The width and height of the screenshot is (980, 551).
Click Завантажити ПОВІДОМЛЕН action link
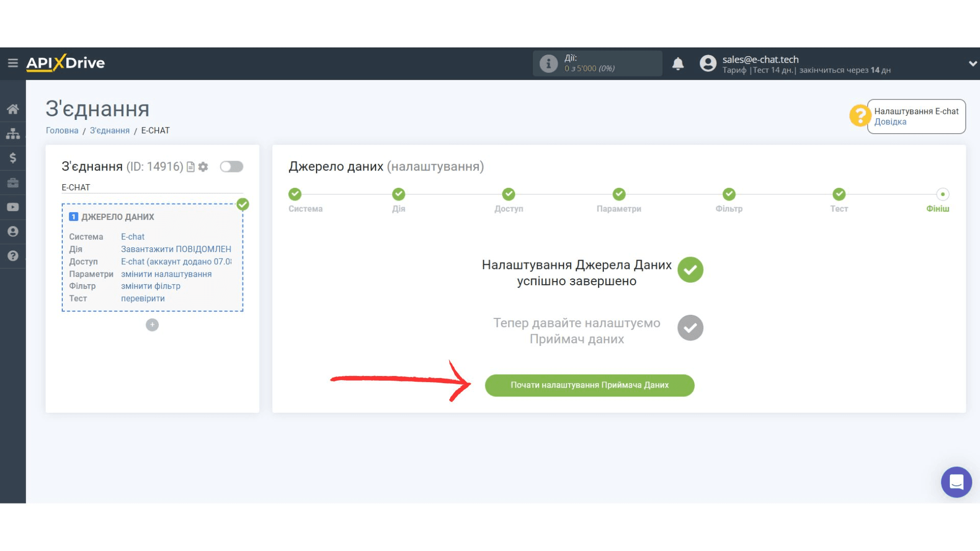coord(176,249)
